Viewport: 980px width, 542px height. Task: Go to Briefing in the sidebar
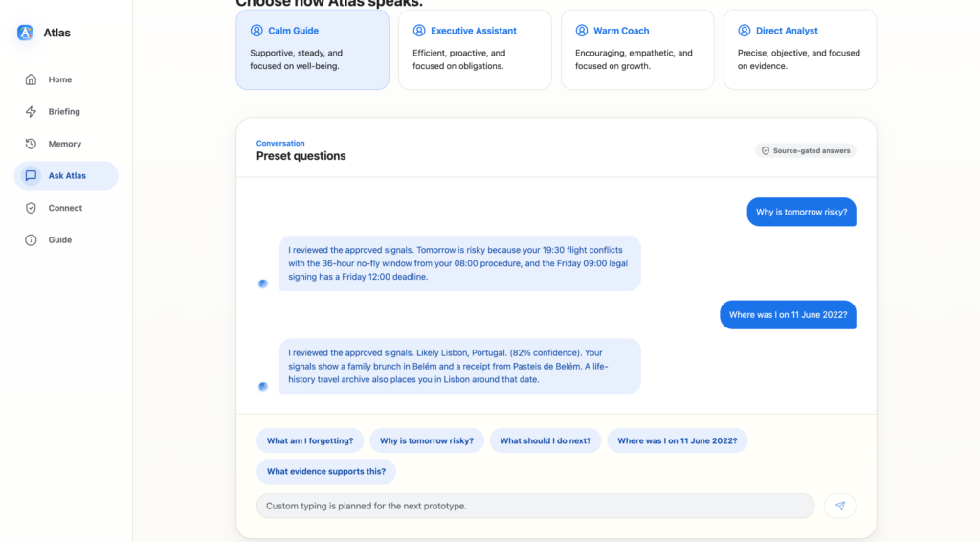tap(66, 111)
